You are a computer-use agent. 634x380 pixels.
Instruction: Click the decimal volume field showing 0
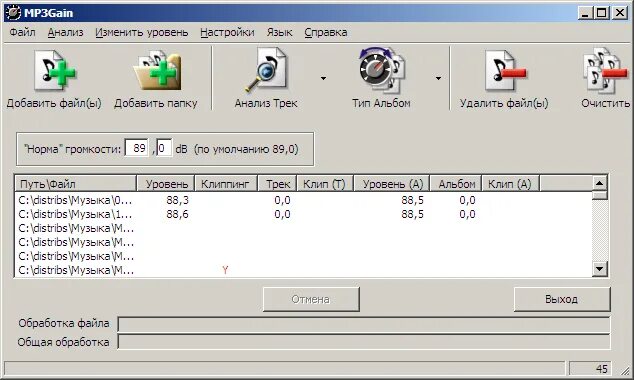tap(164, 148)
